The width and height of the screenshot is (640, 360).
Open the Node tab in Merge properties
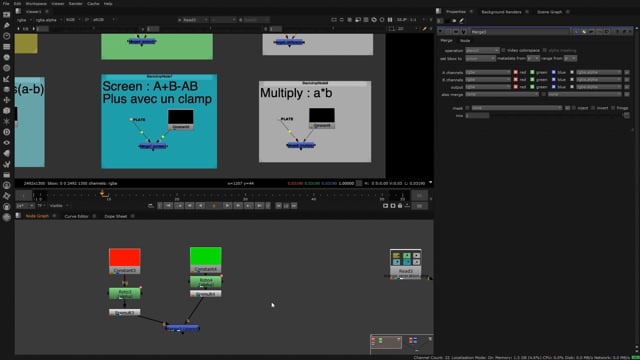465,41
